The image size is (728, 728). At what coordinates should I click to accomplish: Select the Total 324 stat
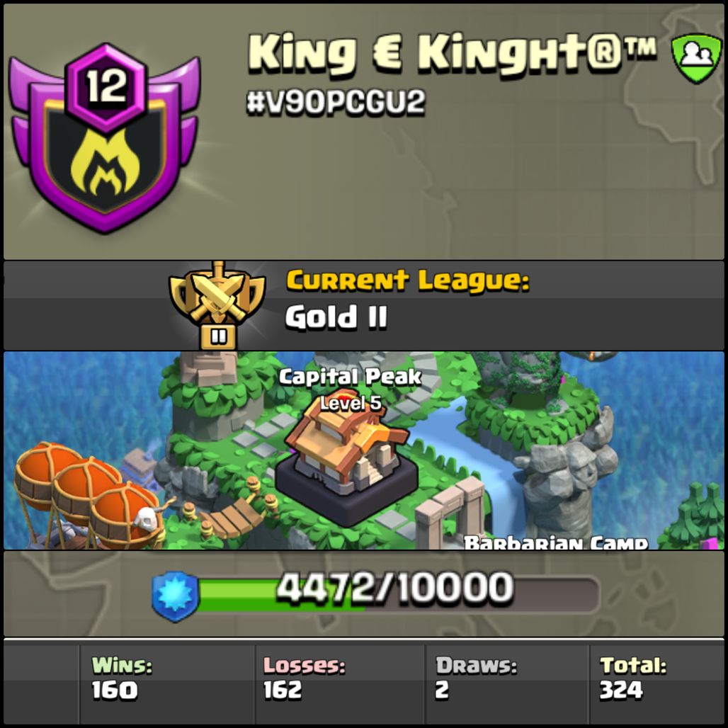(x=633, y=678)
